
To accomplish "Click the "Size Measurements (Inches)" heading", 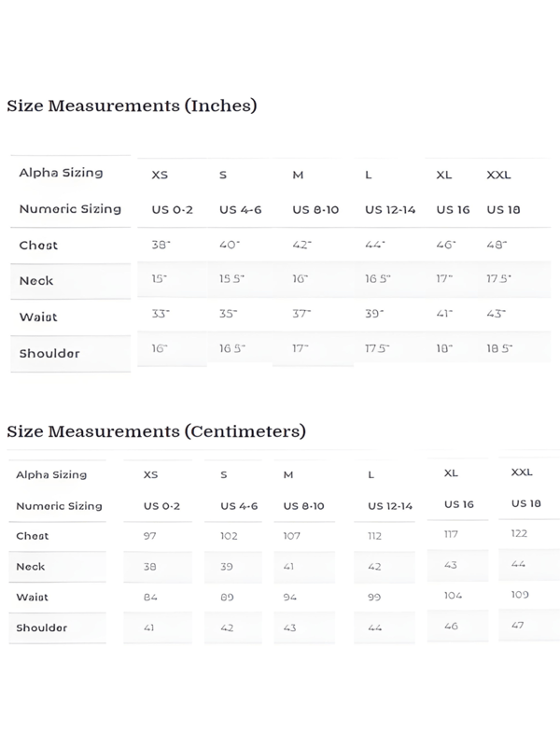I will 132,106.
